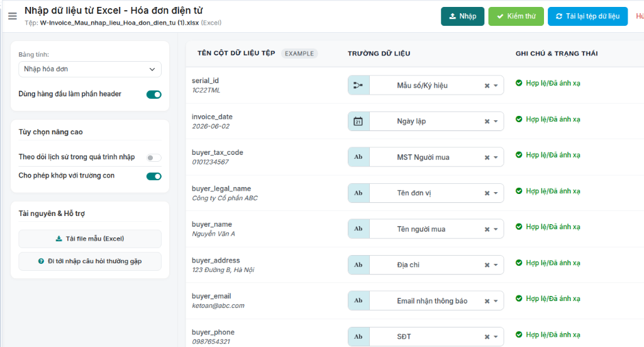
Task: Expand the Địa chỉ dropdown arrow
Action: click(496, 265)
